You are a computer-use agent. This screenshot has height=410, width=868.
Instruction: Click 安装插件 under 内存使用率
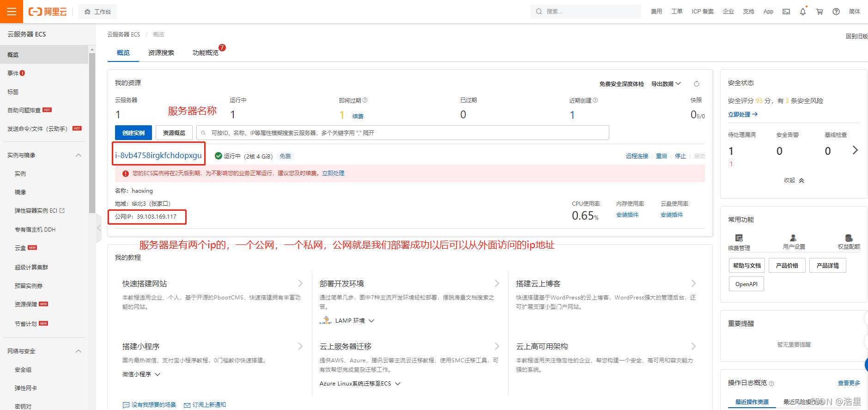click(x=627, y=215)
